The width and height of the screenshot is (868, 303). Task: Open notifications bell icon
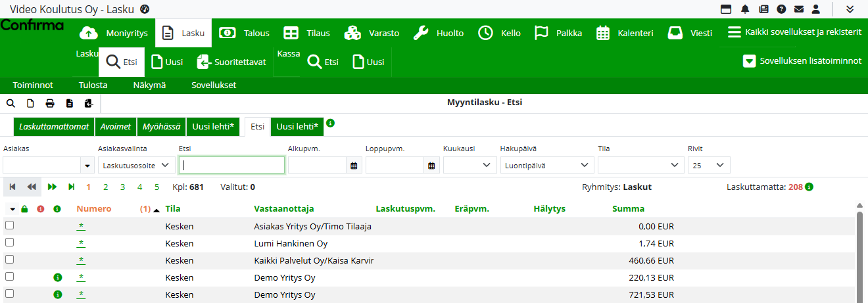(745, 9)
